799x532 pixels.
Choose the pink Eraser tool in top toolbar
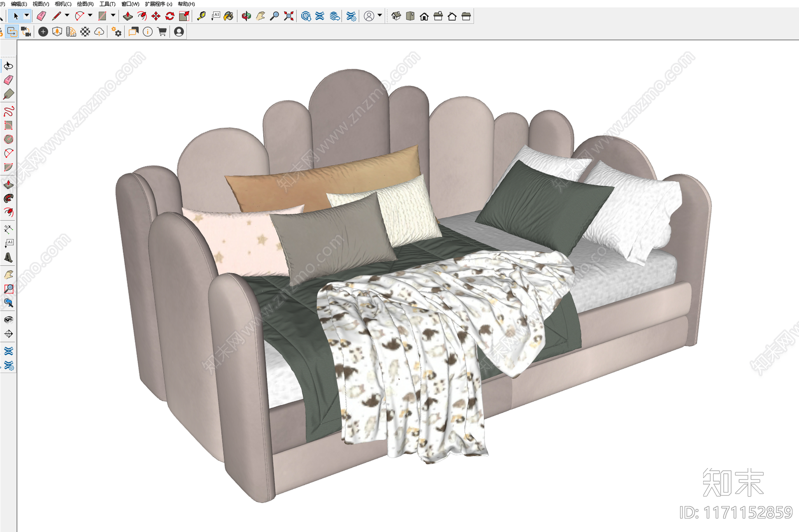41,16
